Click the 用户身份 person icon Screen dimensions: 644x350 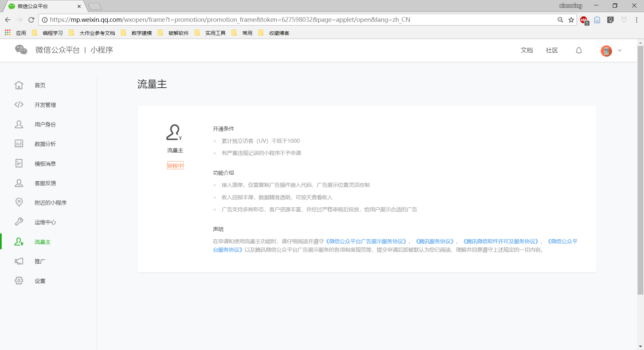tap(19, 124)
